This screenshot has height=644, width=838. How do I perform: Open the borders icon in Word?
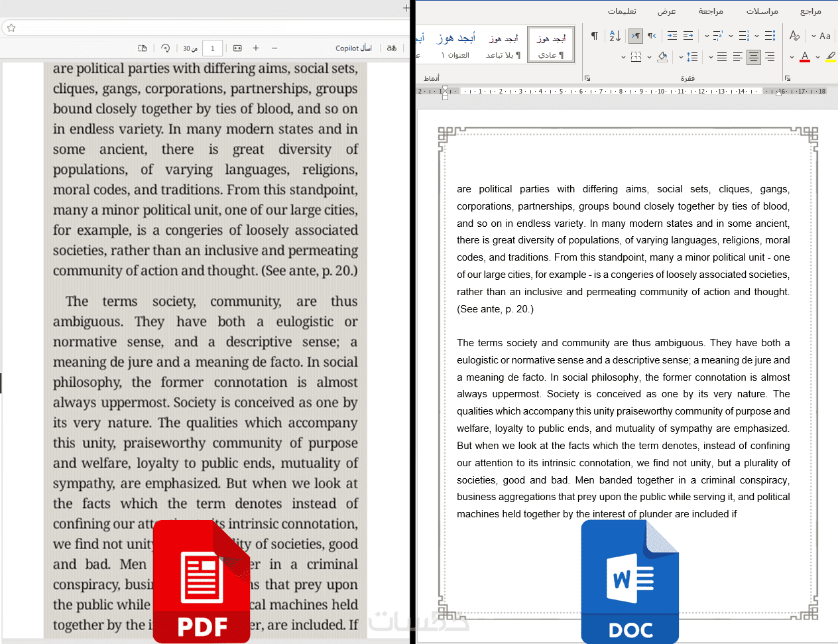tap(636, 57)
